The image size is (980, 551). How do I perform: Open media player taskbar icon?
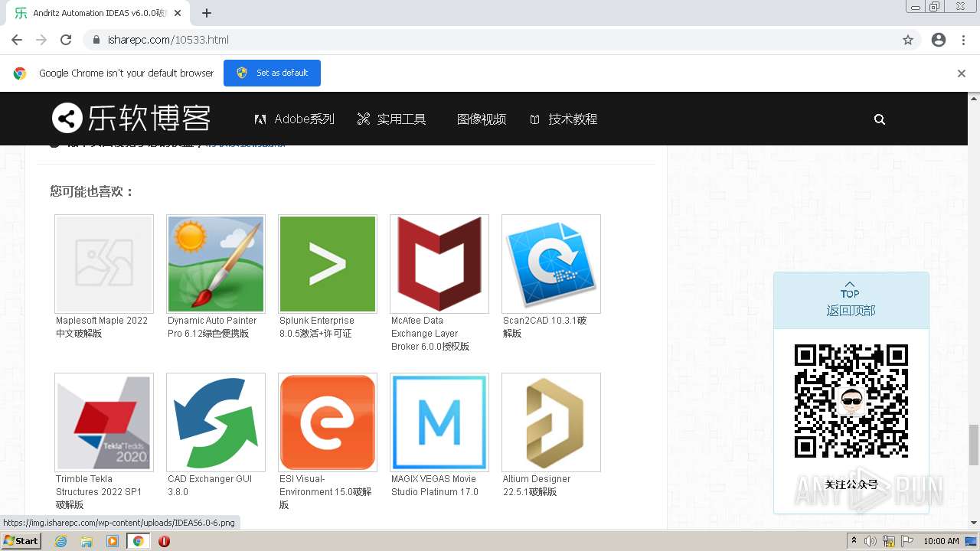click(x=113, y=541)
